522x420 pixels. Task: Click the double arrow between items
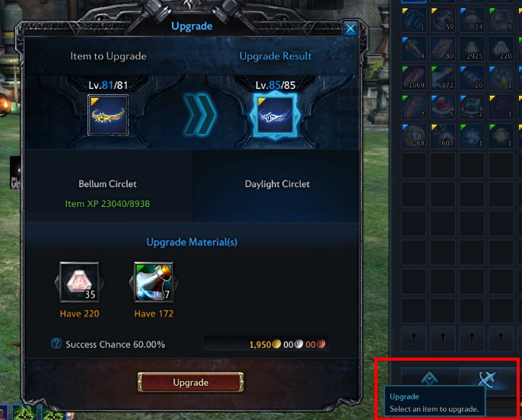click(199, 115)
